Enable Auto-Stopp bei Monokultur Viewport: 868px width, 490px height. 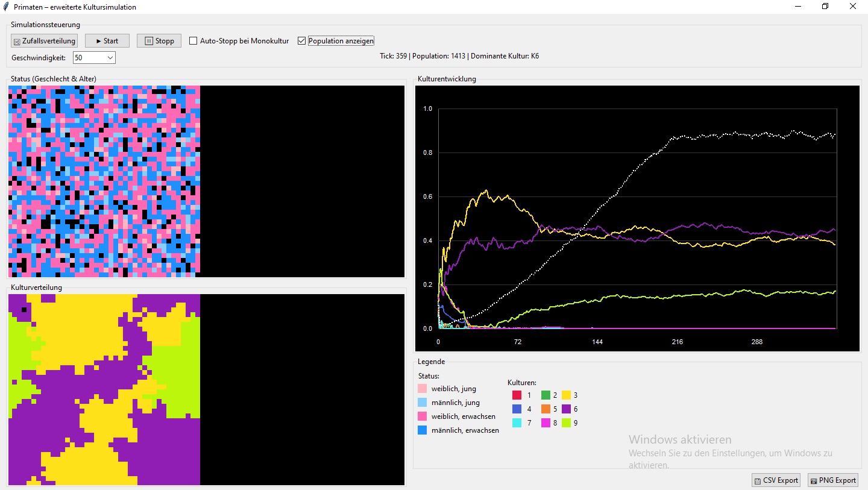[x=193, y=41]
